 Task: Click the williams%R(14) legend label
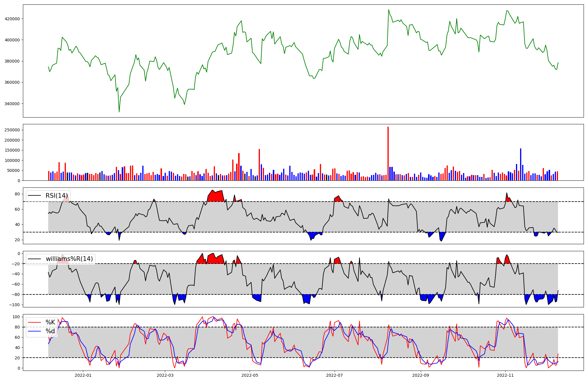click(69, 259)
